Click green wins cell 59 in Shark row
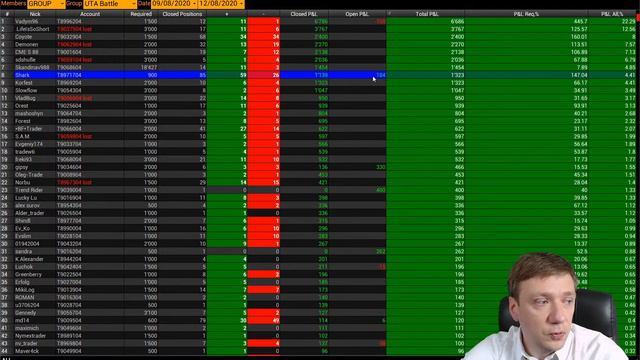The width and height of the screenshot is (640, 360). coord(227,75)
